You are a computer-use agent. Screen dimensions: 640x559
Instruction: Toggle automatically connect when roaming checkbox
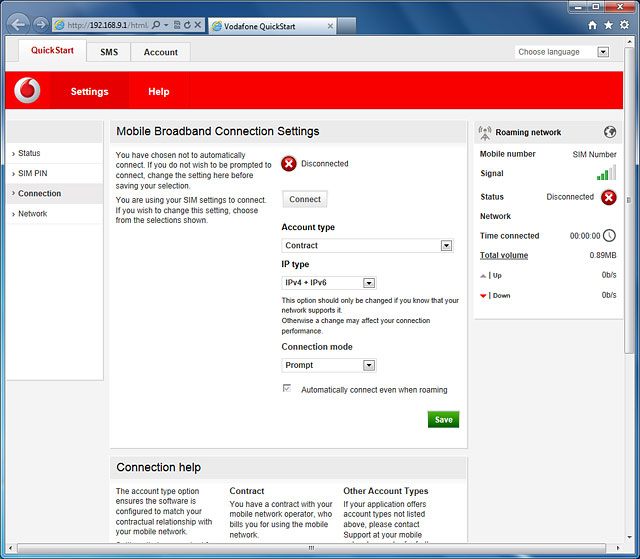coord(288,389)
